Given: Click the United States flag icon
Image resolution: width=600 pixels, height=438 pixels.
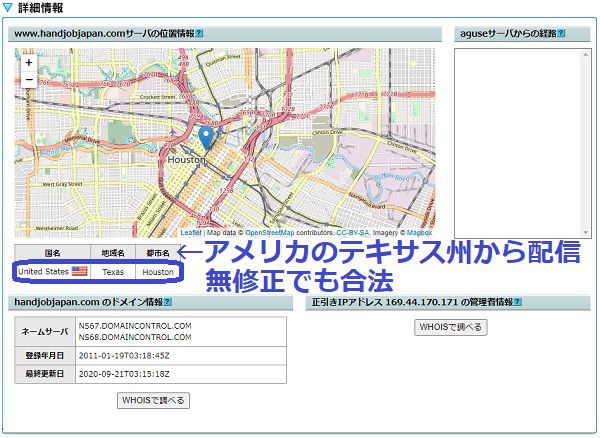Looking at the screenshot, I should 80,272.
